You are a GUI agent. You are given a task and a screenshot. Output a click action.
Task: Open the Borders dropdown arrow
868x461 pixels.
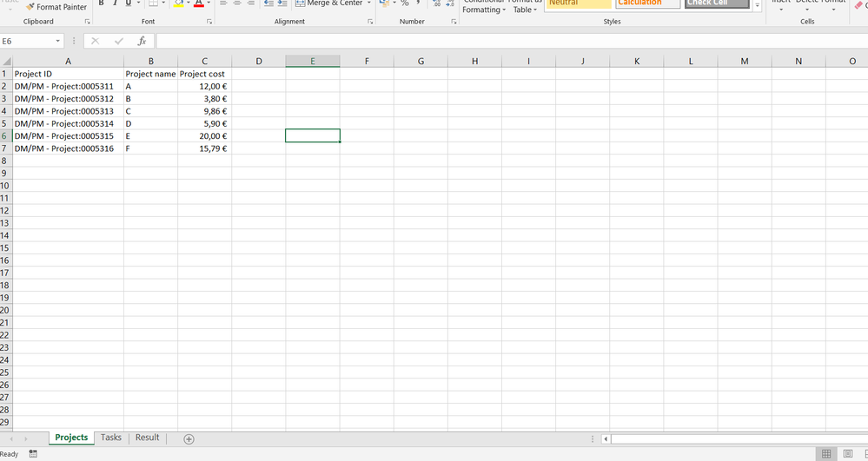point(163,3)
